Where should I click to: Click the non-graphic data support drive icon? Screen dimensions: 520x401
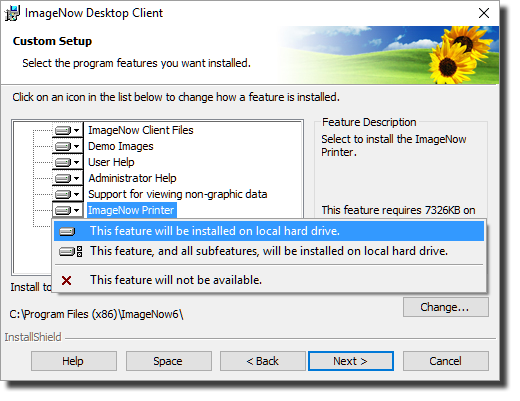click(x=63, y=194)
